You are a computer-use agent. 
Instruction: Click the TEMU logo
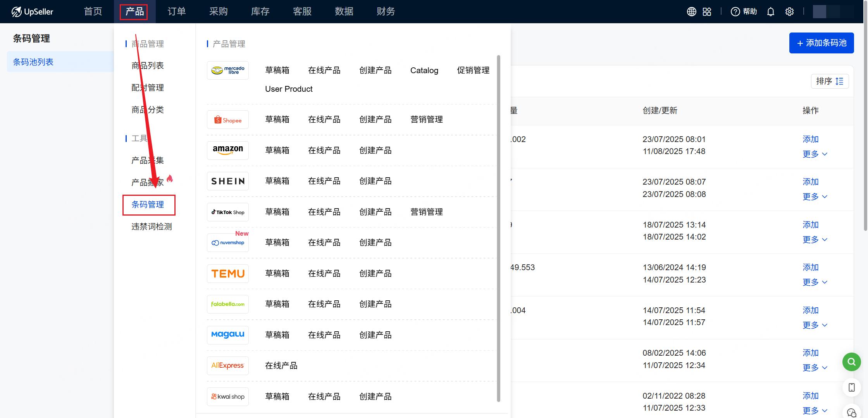tap(228, 274)
